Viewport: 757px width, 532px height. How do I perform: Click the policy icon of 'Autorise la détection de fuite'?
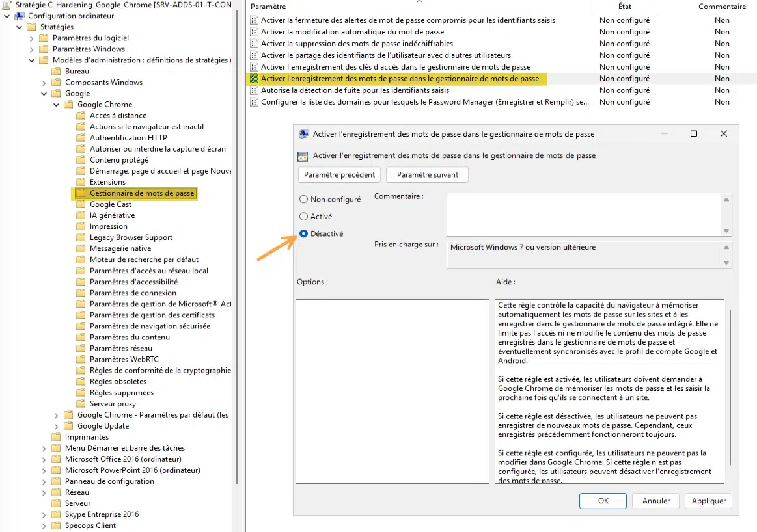[254, 90]
